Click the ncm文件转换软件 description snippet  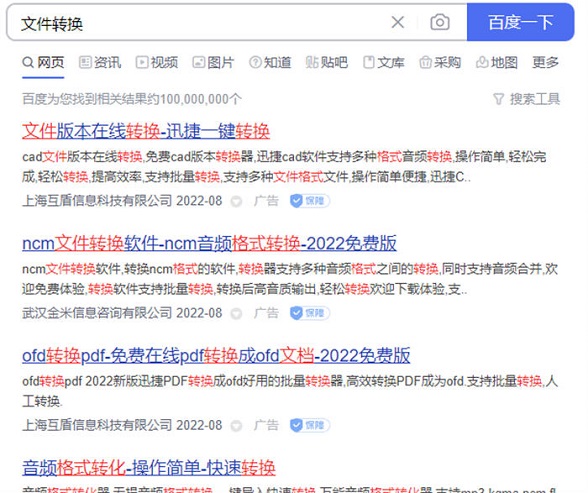[290, 279]
